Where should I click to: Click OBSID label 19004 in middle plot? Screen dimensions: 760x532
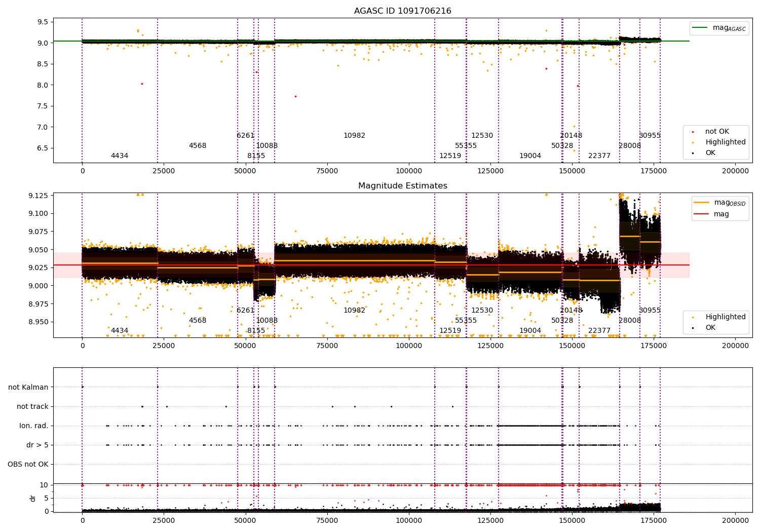tap(530, 331)
